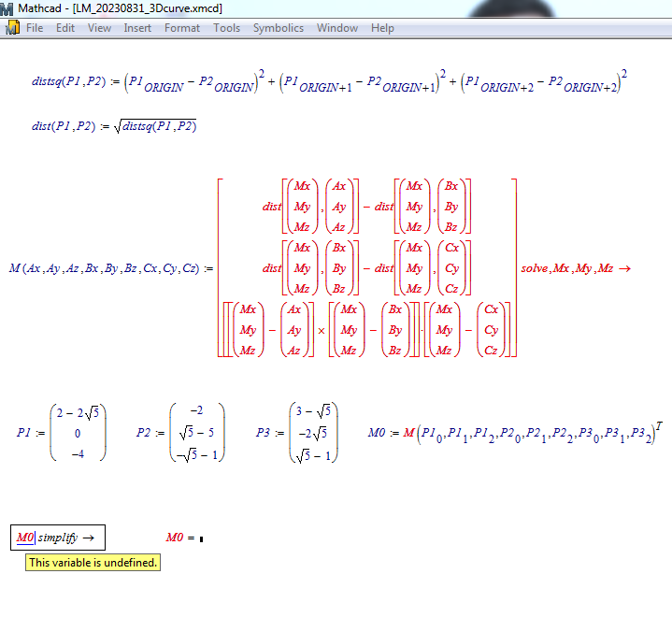Click the 'M0 simplify' symbolic region
The width and height of the screenshot is (672, 617).
(58, 538)
